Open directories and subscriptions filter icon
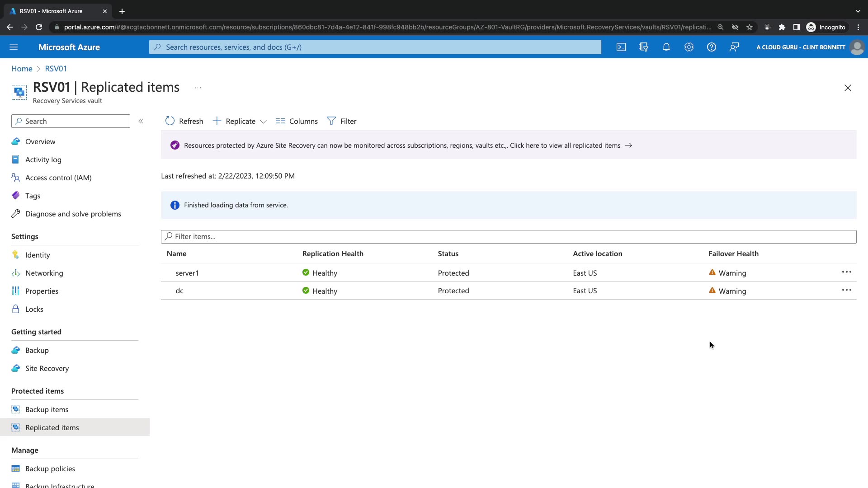 (644, 47)
